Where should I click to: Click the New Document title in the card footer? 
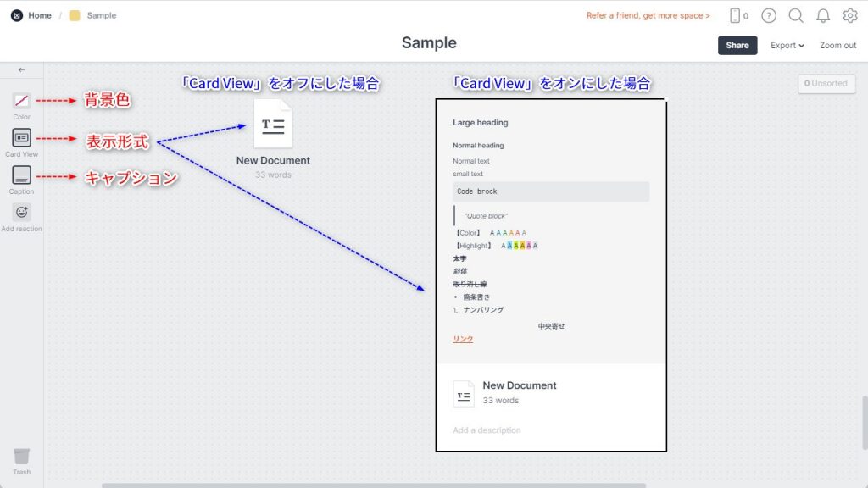520,385
